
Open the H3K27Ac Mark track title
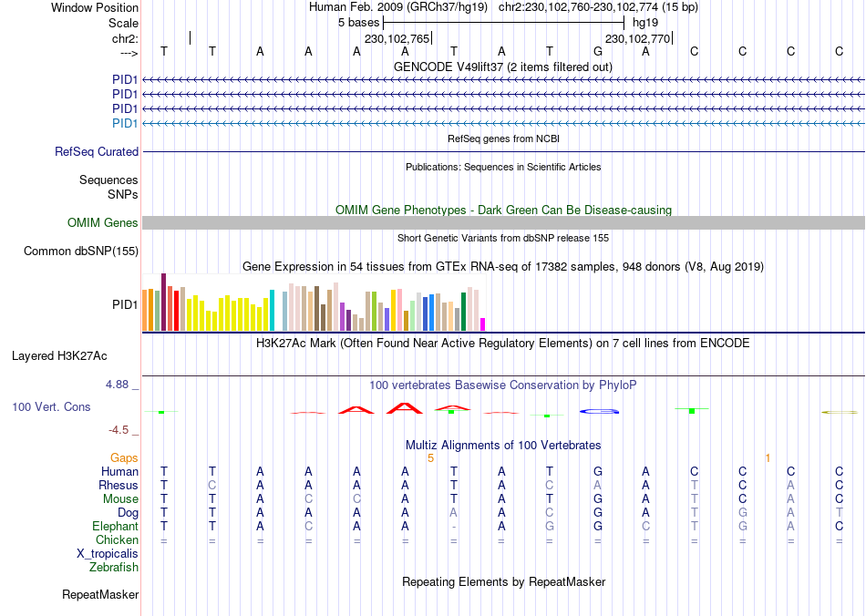click(503, 343)
